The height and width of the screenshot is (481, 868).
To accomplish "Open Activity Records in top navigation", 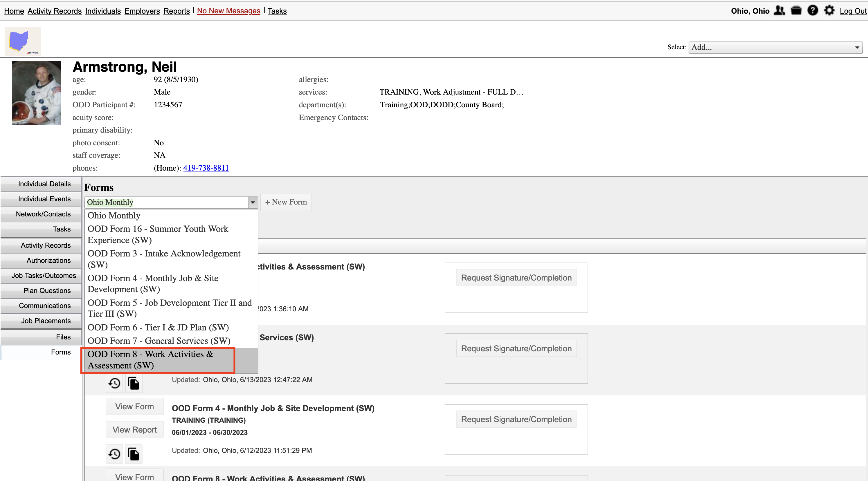I will (55, 11).
